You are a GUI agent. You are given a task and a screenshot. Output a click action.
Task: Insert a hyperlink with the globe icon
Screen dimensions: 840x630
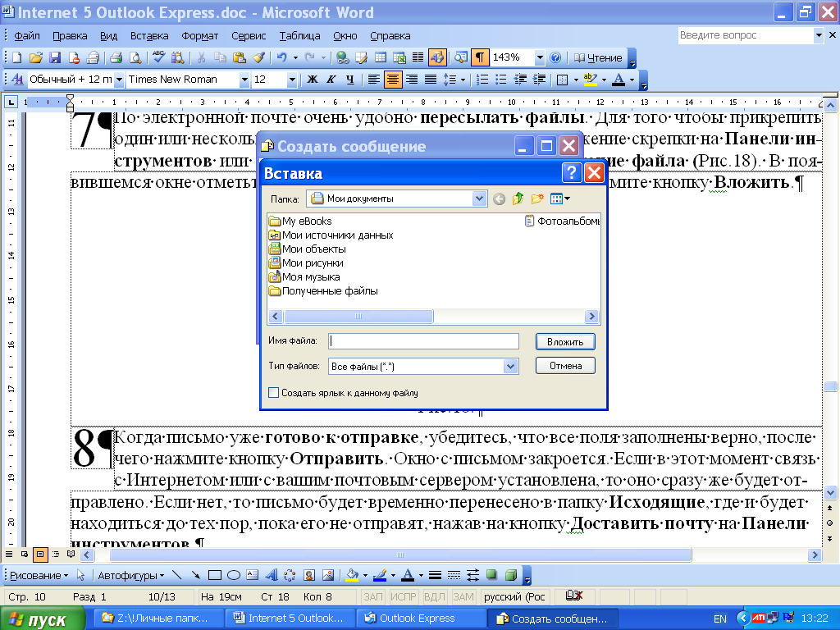(x=342, y=57)
